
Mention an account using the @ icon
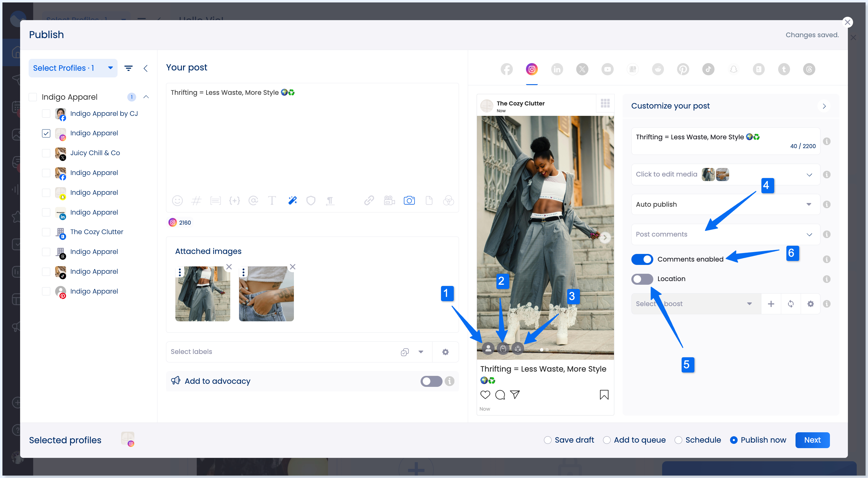click(x=253, y=201)
